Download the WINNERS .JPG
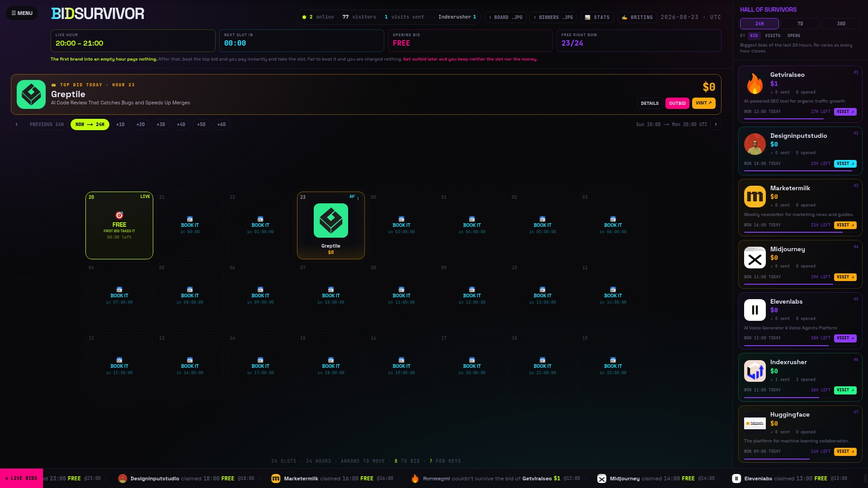 pos(553,17)
